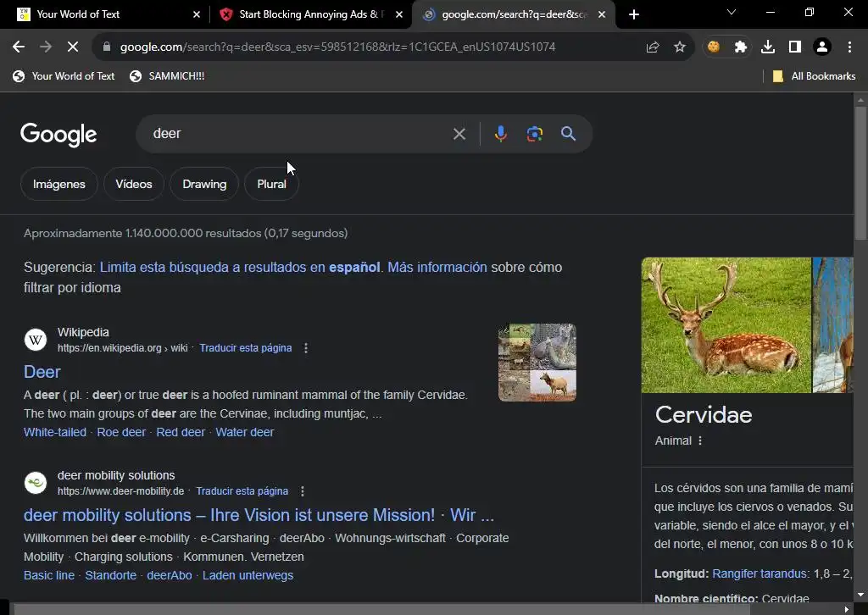Select the Imágenes filter chip
This screenshot has width=868, height=615.
coord(59,184)
